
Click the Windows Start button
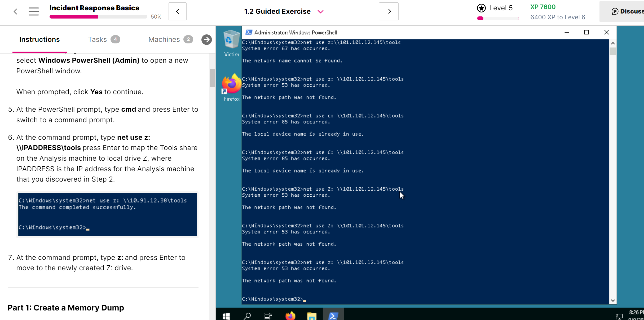coord(226,316)
